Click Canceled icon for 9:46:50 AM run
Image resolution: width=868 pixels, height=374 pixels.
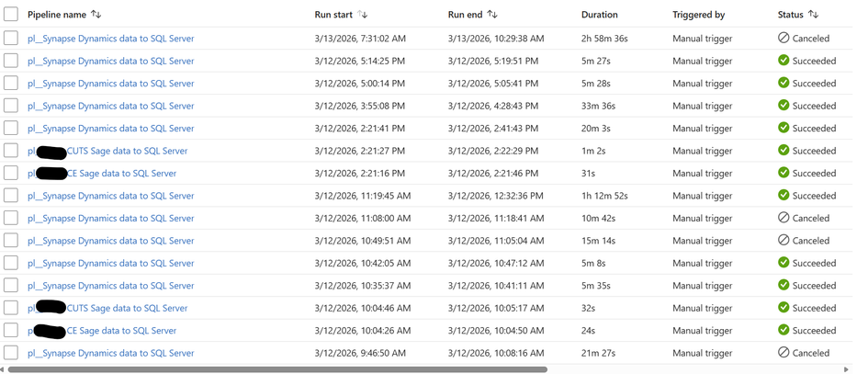783,353
